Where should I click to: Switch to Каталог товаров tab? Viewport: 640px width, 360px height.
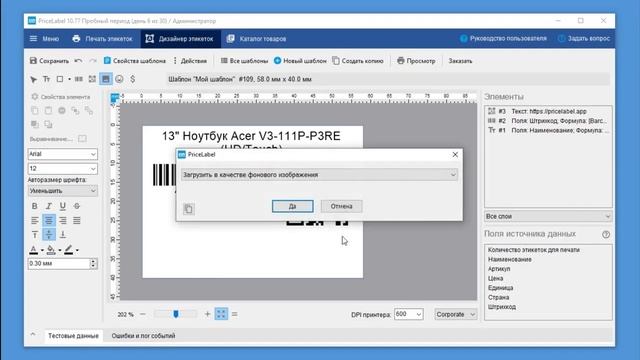tap(257, 39)
